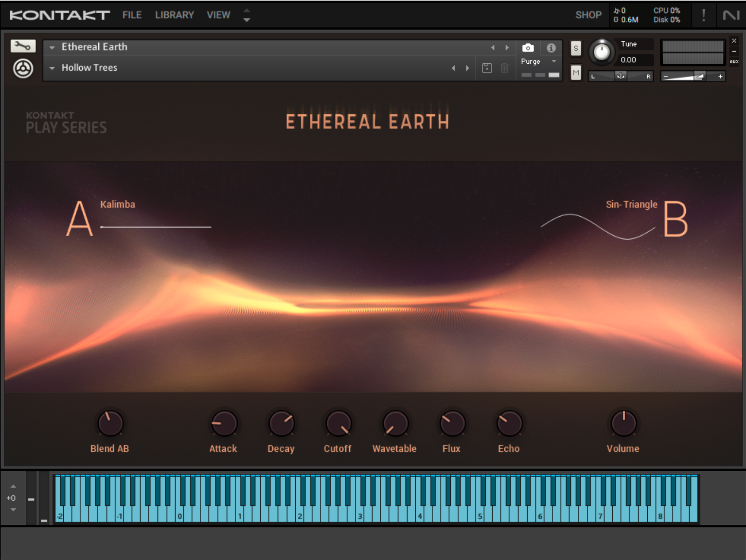Click the exclamation warning button
746x560 pixels.
(704, 15)
